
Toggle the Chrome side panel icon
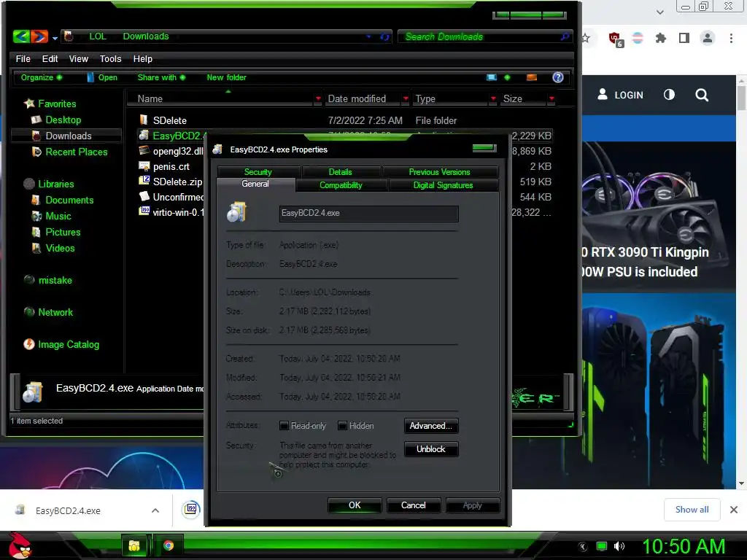pos(684,38)
